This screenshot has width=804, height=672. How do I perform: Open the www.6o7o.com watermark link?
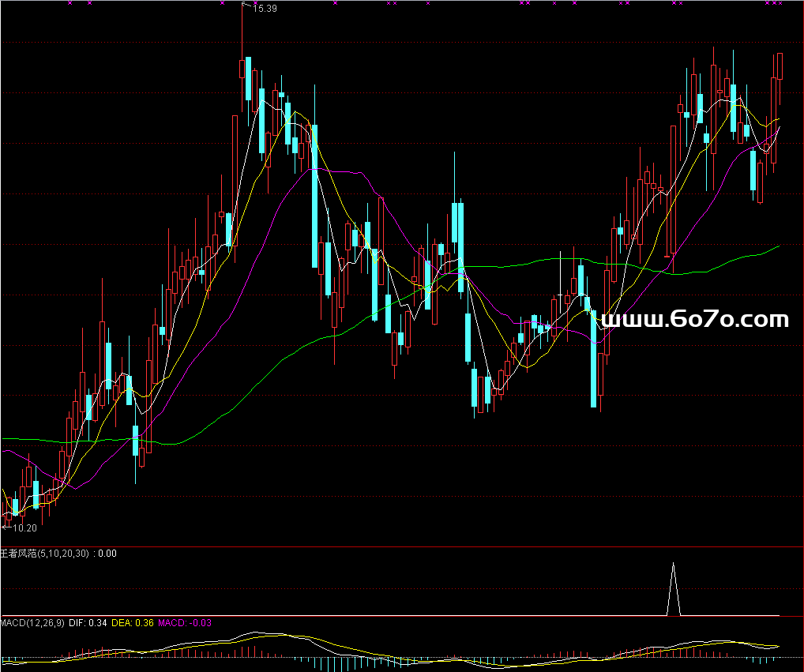695,319
